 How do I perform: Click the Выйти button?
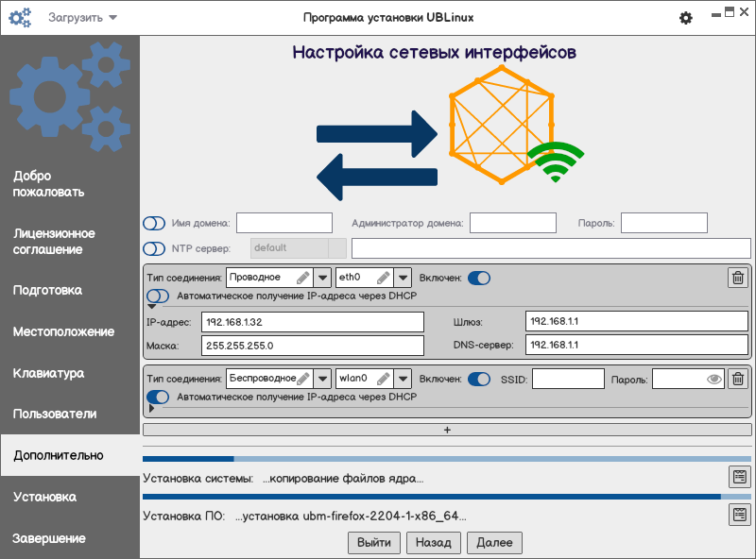374,543
